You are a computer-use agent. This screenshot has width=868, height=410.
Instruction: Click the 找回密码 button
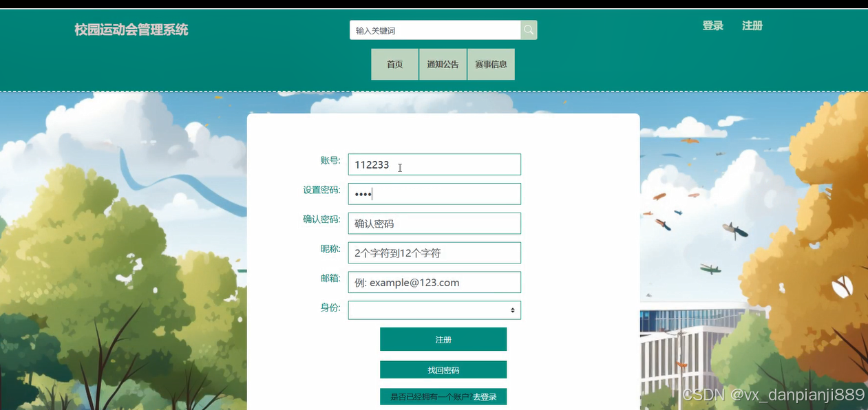point(443,370)
